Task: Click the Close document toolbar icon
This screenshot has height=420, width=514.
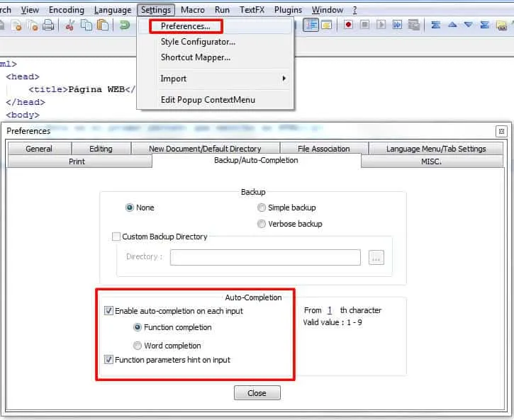Action: click(x=16, y=25)
